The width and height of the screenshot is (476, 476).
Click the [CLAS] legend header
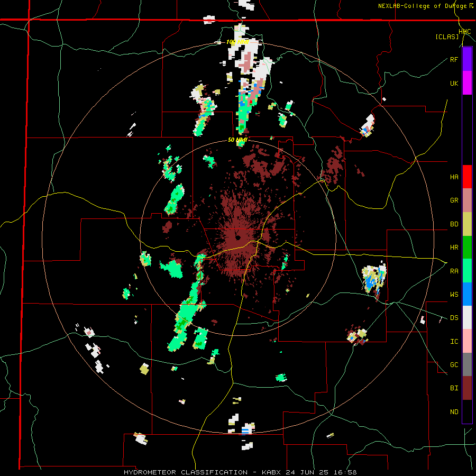[447, 36]
